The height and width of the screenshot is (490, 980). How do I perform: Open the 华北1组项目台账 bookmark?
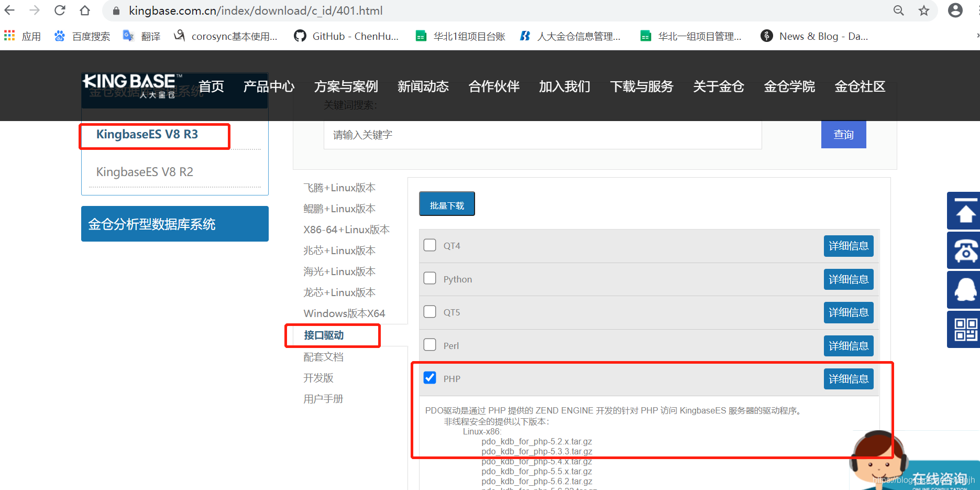tap(460, 36)
